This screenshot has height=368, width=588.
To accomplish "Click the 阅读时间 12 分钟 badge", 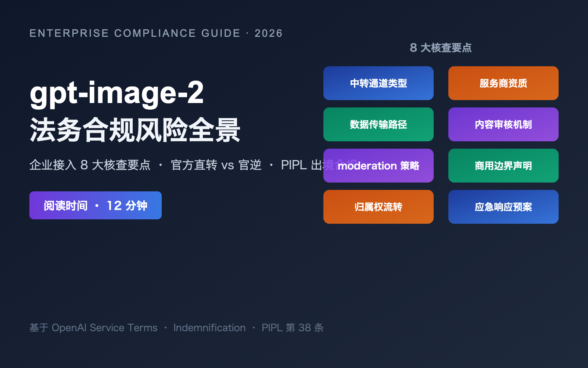I will point(96,205).
